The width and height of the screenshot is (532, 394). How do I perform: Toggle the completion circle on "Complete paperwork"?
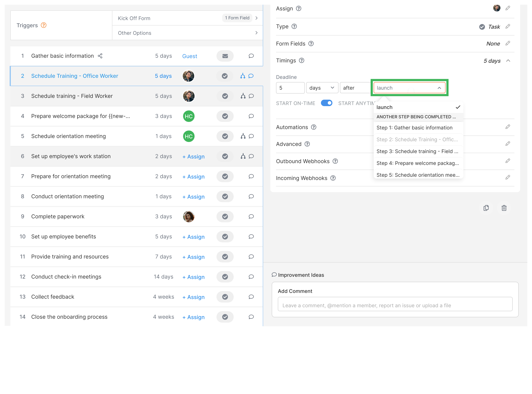point(225,217)
